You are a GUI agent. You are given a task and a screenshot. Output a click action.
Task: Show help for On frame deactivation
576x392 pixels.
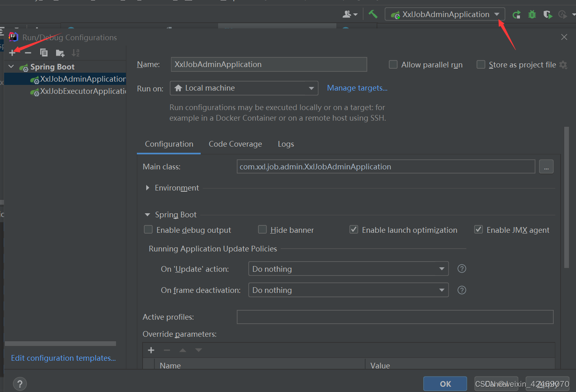[462, 290]
